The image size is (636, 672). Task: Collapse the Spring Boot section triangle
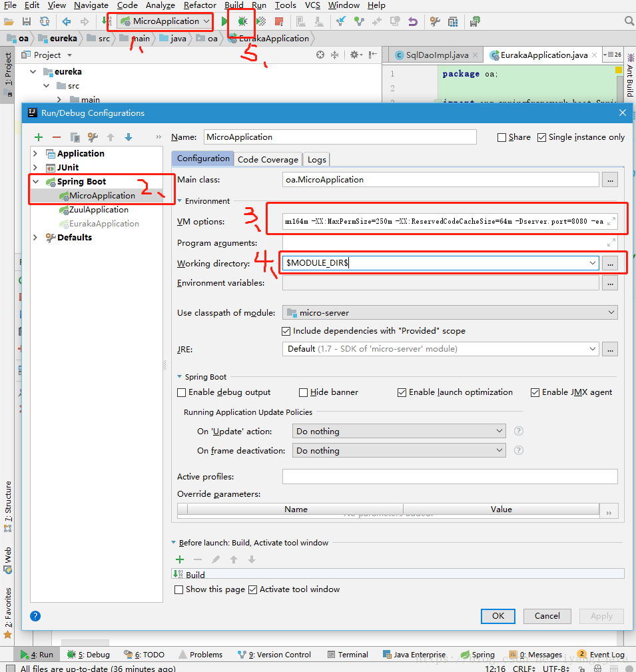180,377
